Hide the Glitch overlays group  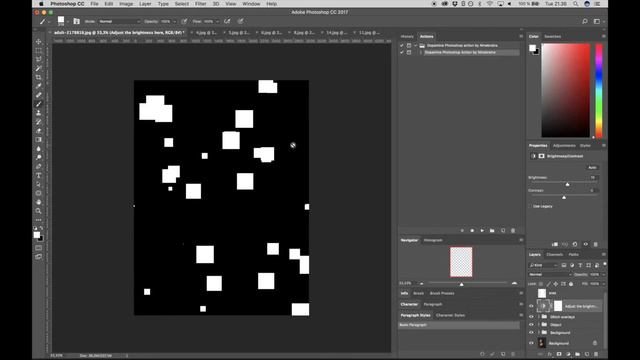pyautogui.click(x=531, y=317)
